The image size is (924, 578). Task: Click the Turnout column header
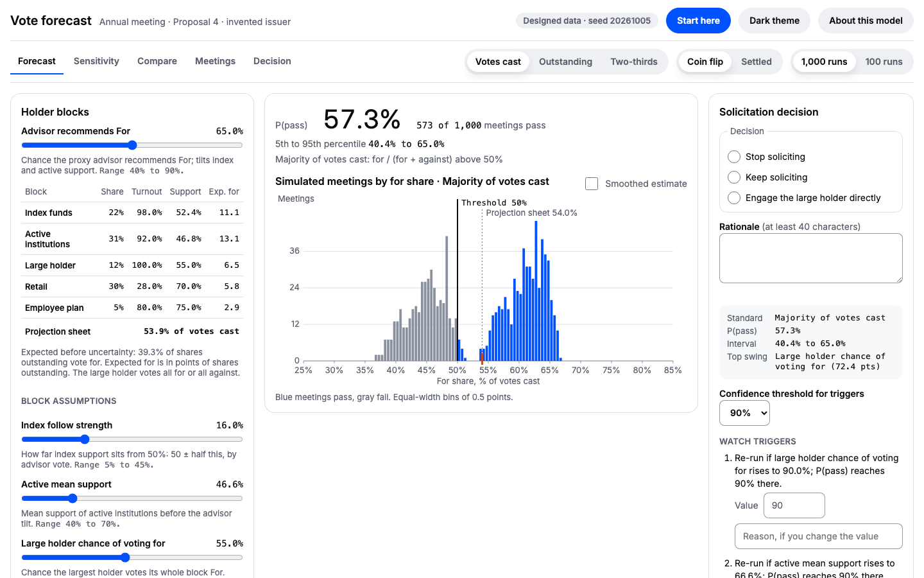[x=147, y=191]
